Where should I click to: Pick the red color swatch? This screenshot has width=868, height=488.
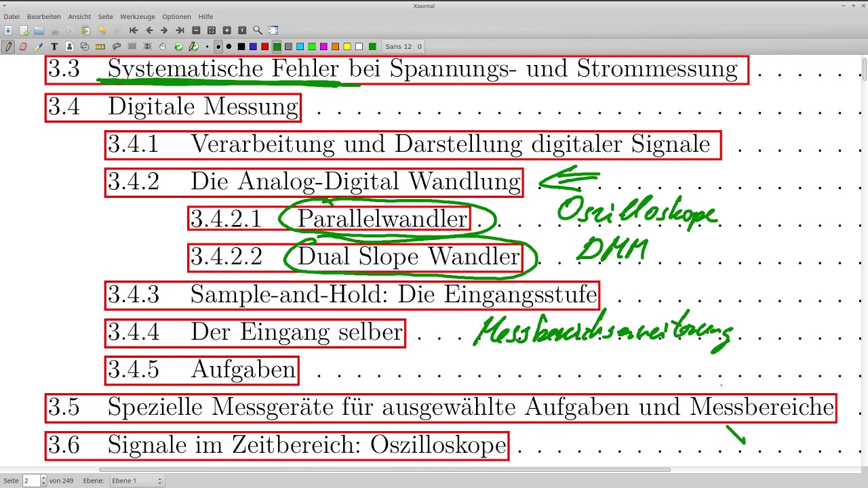pyautogui.click(x=265, y=47)
